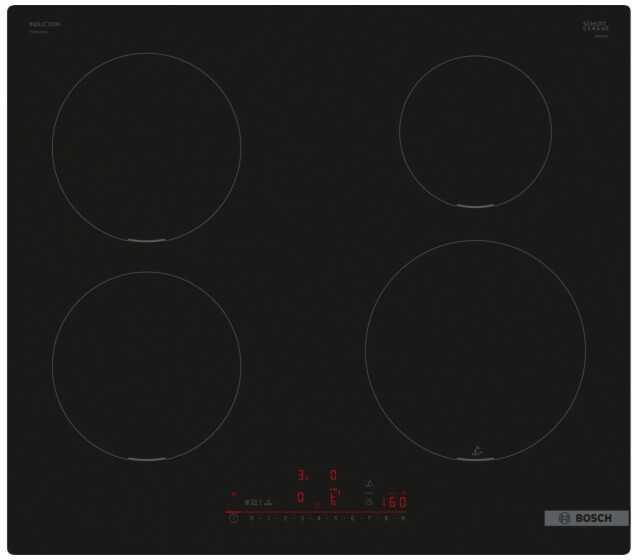
Task: Touch the bottom-left cooking zone
Action: pyautogui.click(x=146, y=365)
